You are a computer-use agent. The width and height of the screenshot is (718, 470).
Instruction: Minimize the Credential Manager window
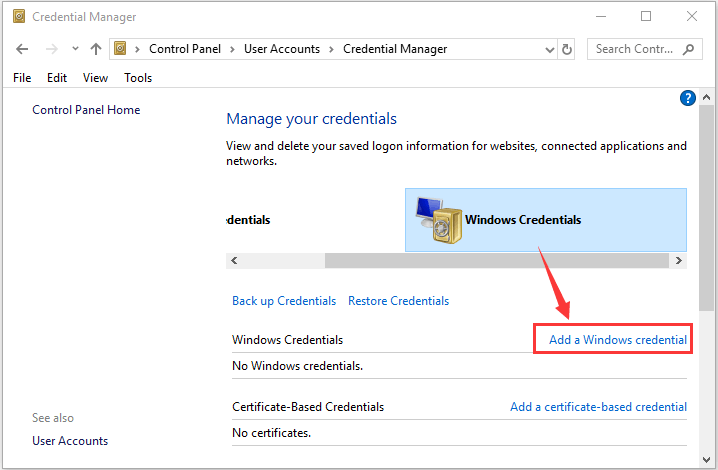[x=601, y=16]
